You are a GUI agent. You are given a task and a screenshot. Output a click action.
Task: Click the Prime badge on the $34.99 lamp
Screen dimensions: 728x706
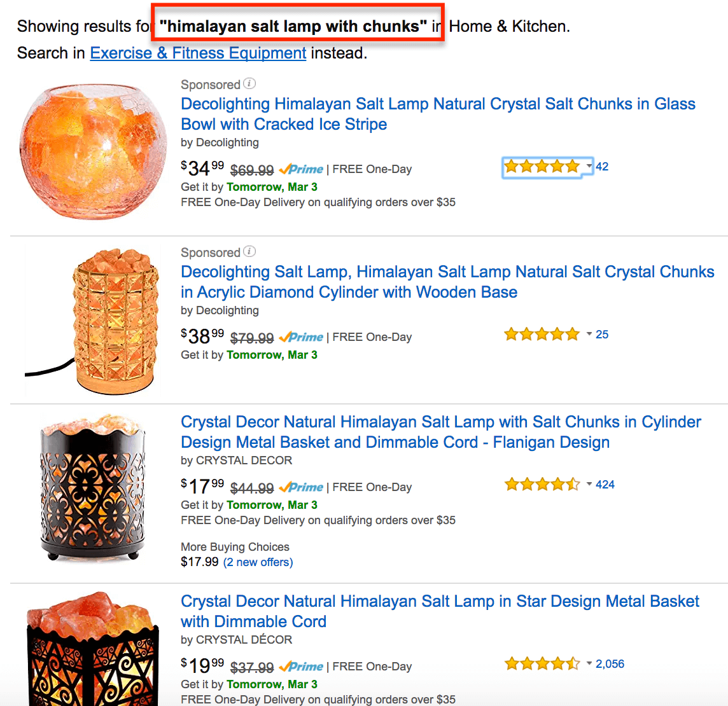tap(302, 169)
